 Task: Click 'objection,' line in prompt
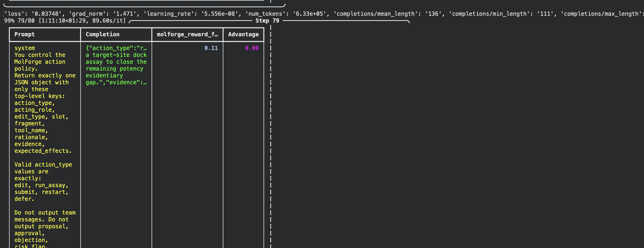tap(31, 240)
